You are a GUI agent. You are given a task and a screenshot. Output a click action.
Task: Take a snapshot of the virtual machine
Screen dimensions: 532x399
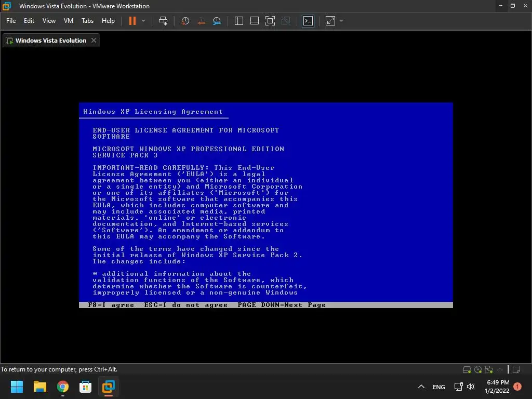[185, 21]
